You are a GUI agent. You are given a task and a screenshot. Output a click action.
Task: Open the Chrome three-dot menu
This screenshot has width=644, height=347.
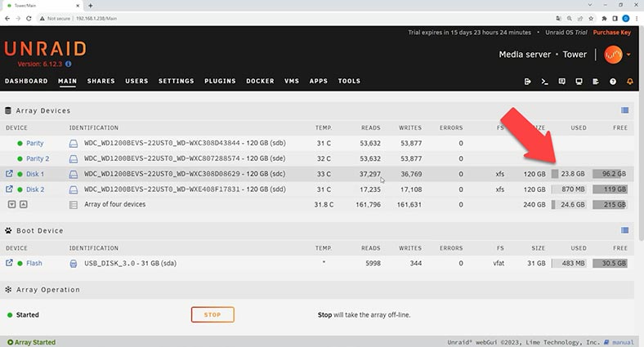point(636,19)
